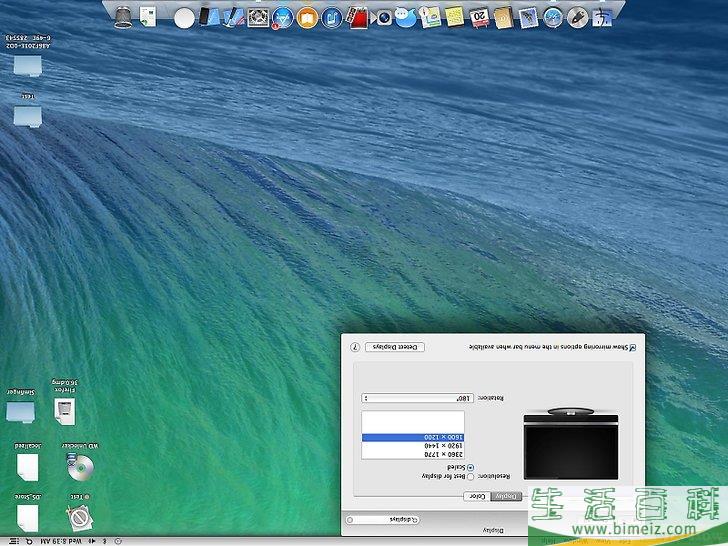Viewport: 728px width, 546px height.
Task: Open Mail stamp icon in Dock
Action: pos(528,19)
